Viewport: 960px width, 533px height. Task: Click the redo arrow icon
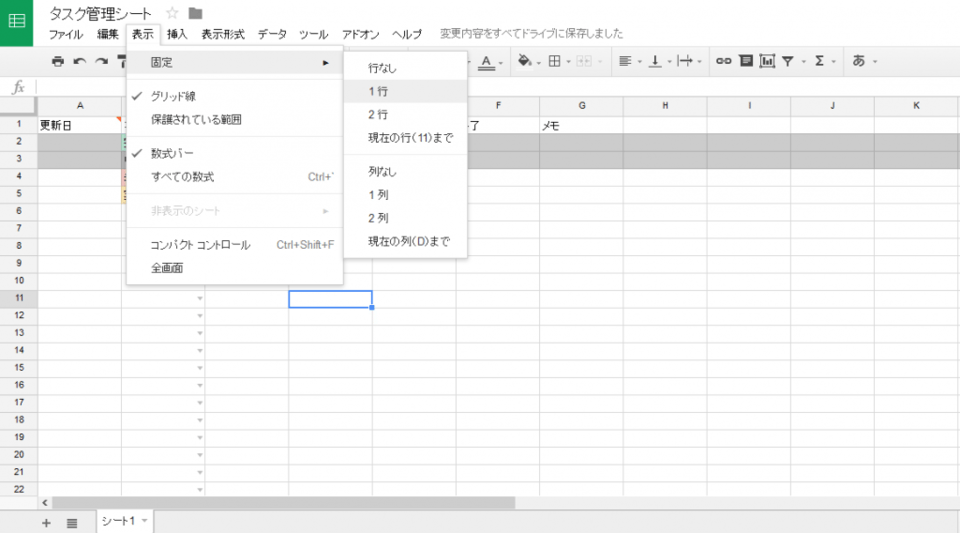tap(101, 62)
